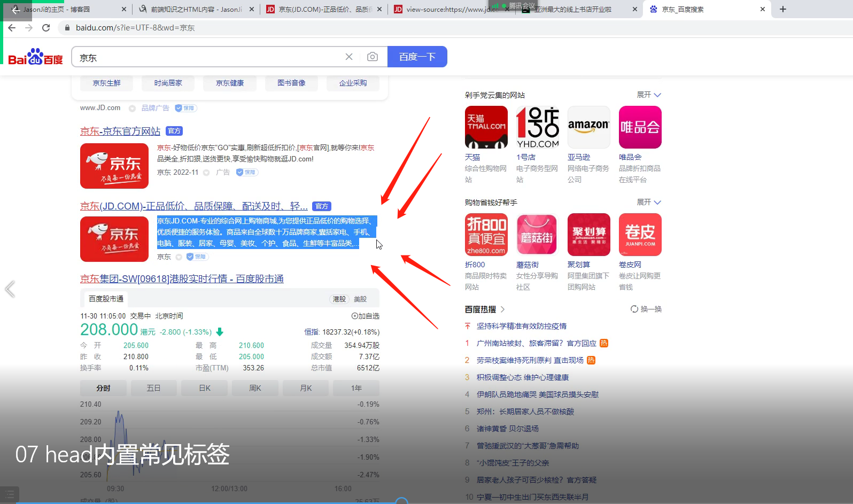This screenshot has height=504, width=853.
Task: Switch stock market to 港股
Action: tap(339, 299)
